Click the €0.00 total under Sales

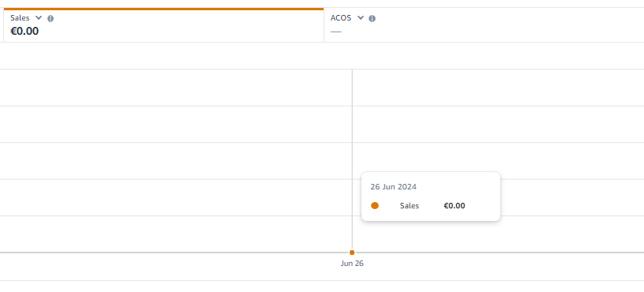coord(24,32)
